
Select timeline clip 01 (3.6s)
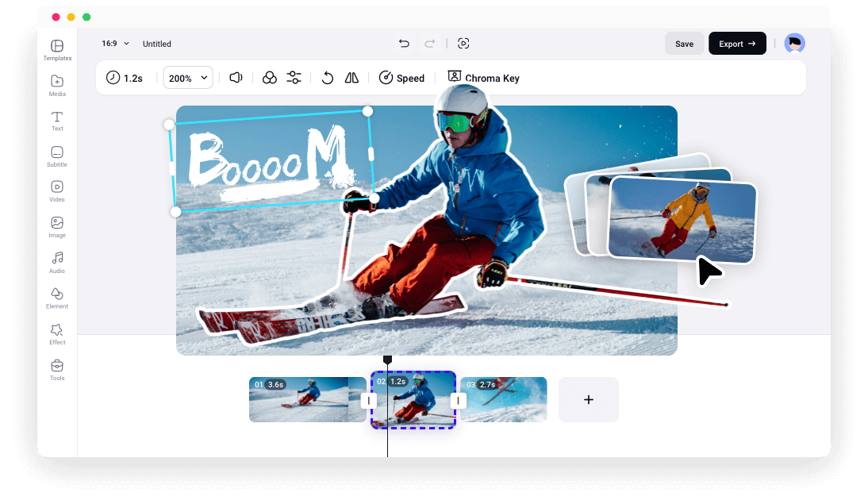point(307,399)
